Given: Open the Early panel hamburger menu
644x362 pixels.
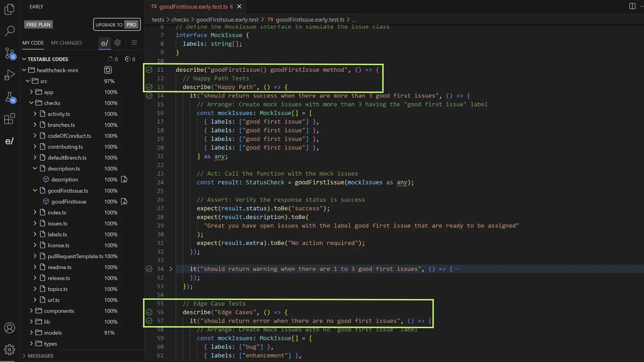Looking at the screenshot, I should point(134,43).
